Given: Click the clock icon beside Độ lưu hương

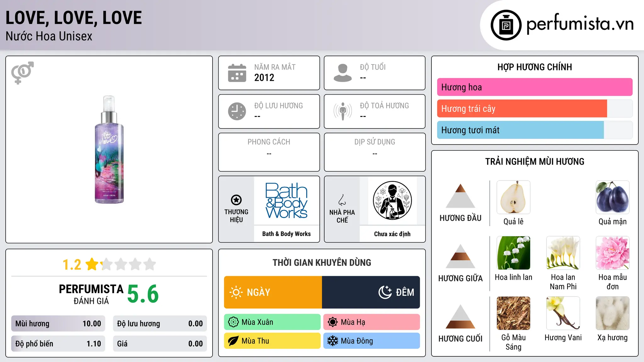Looking at the screenshot, I should click(237, 111).
